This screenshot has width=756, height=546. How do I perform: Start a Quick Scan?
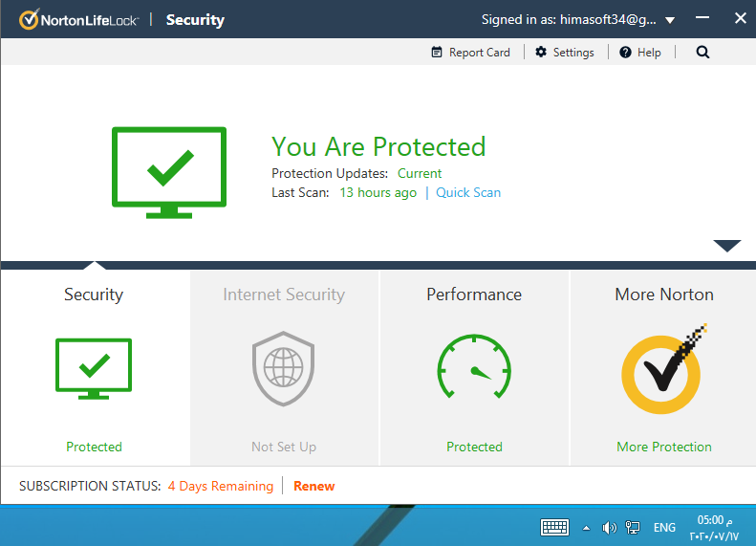coord(468,192)
